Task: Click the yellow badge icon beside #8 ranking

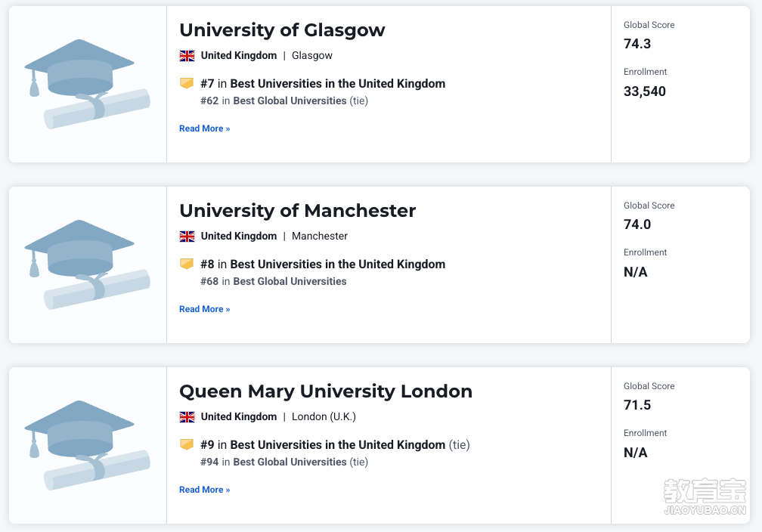Action: [x=187, y=264]
